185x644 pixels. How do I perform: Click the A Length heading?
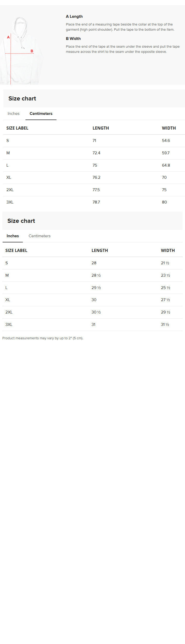[74, 16]
